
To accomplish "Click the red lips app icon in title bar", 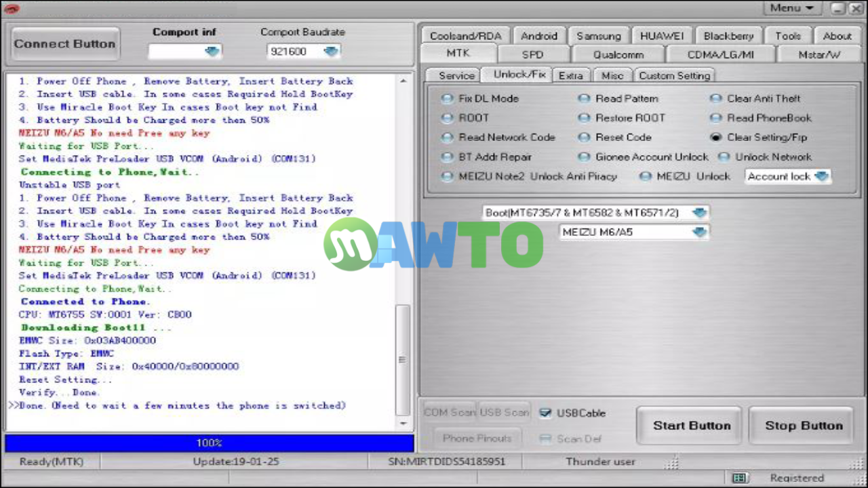I will tap(12, 9).
